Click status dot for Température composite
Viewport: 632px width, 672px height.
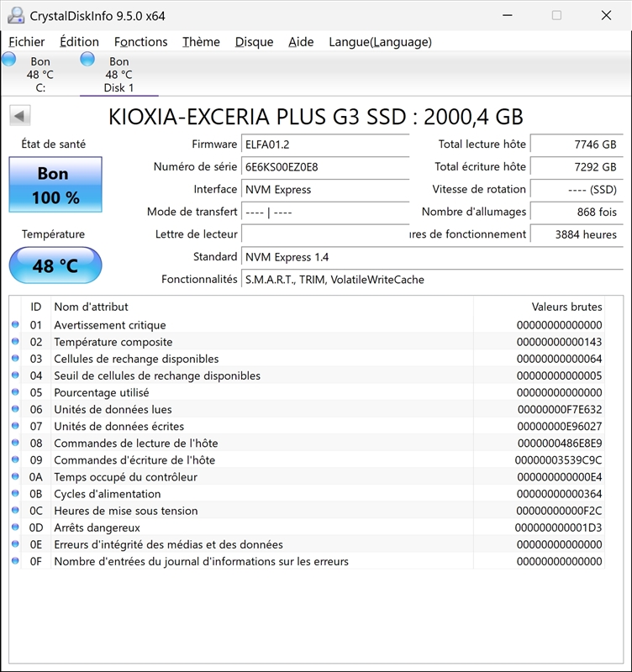(15, 342)
